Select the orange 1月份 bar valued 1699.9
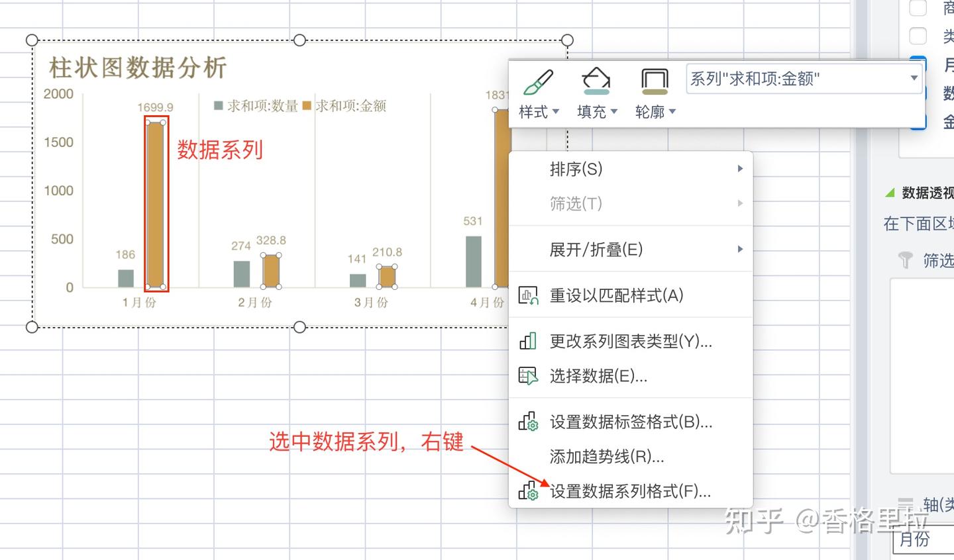The height and width of the screenshot is (560, 954). (x=156, y=205)
